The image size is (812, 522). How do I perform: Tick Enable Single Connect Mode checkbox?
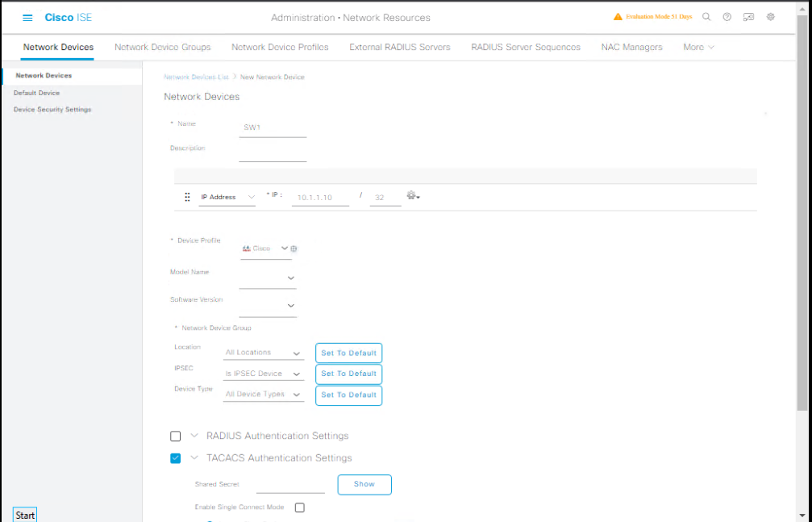[299, 507]
